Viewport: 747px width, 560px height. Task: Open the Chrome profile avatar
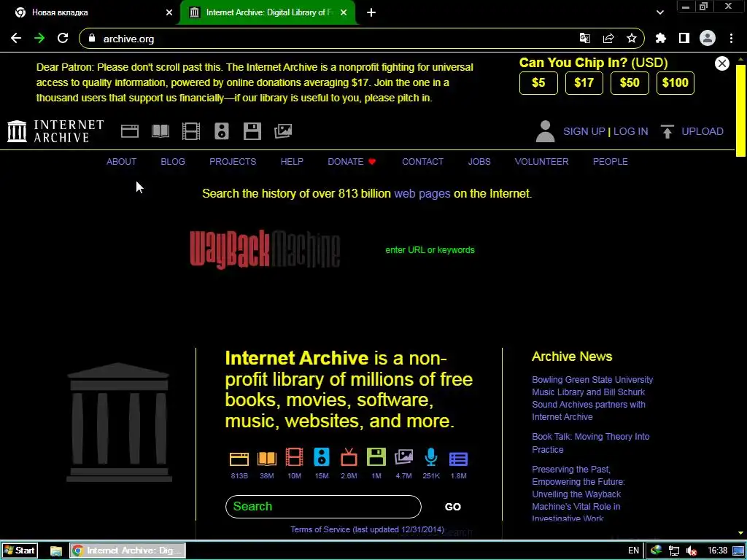click(708, 38)
